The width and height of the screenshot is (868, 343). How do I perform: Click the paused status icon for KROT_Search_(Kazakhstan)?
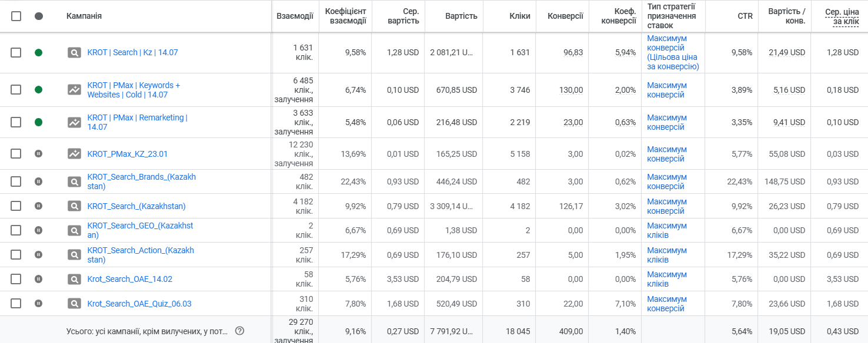pyautogui.click(x=39, y=206)
